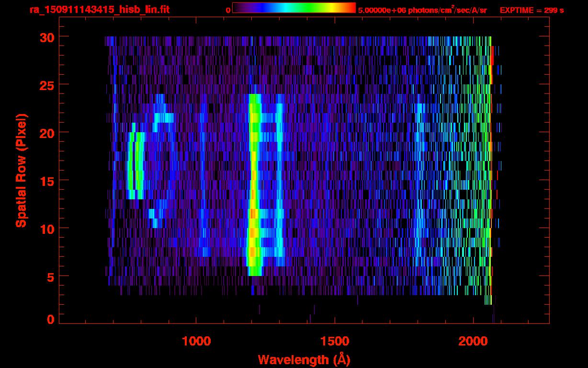Click the 1000 wavelength tick label

(x=196, y=341)
